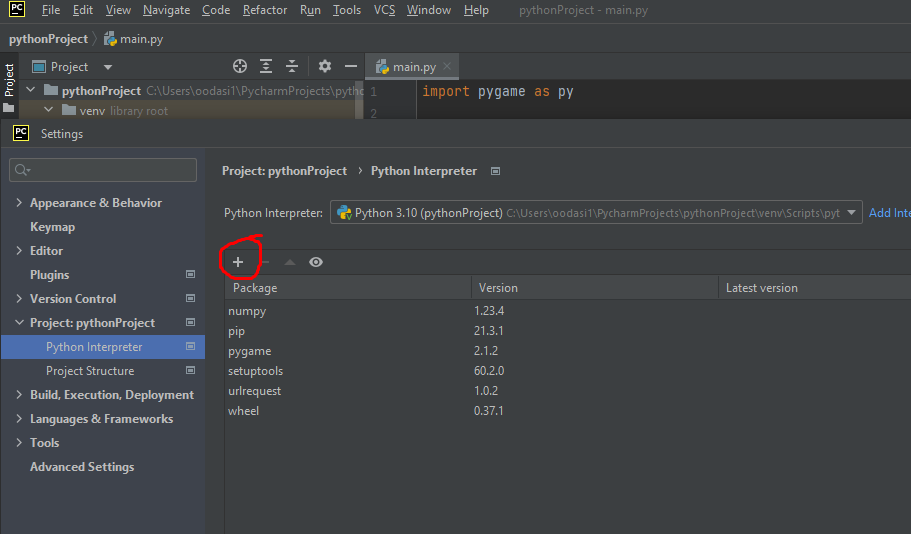Open the Python Interpreter dropdown
Screen dimensions: 911x534
click(x=851, y=213)
